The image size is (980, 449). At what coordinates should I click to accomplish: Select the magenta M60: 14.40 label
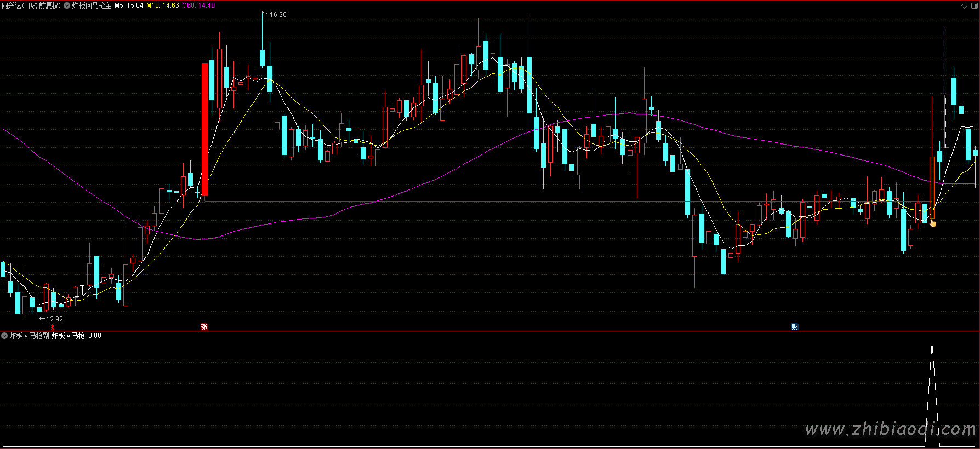point(198,5)
